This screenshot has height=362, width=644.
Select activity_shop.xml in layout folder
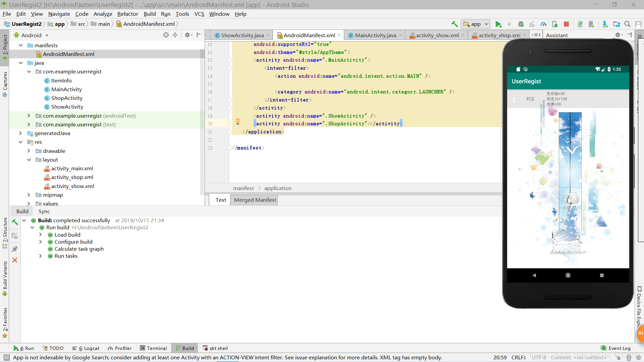(x=72, y=177)
